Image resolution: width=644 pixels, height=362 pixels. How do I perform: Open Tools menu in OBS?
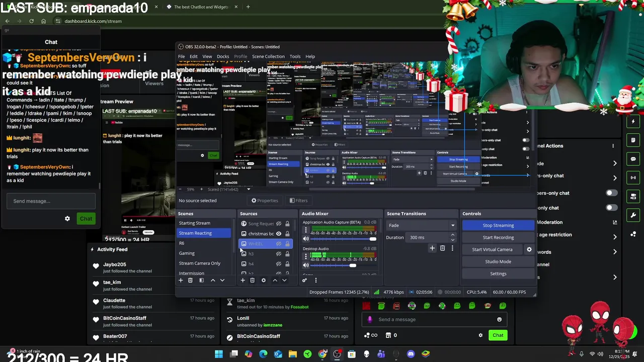click(295, 56)
